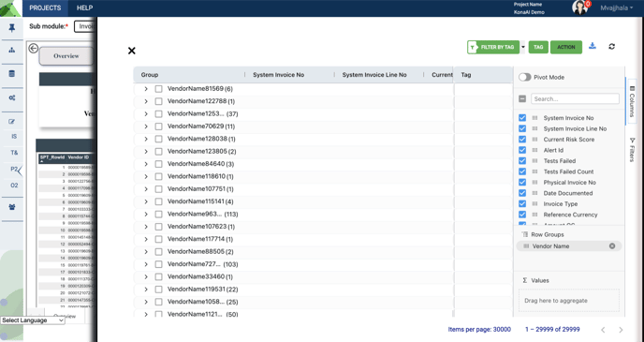This screenshot has height=342, width=644.
Task: Select the VendorName70629 row checkbox
Action: [x=158, y=126]
